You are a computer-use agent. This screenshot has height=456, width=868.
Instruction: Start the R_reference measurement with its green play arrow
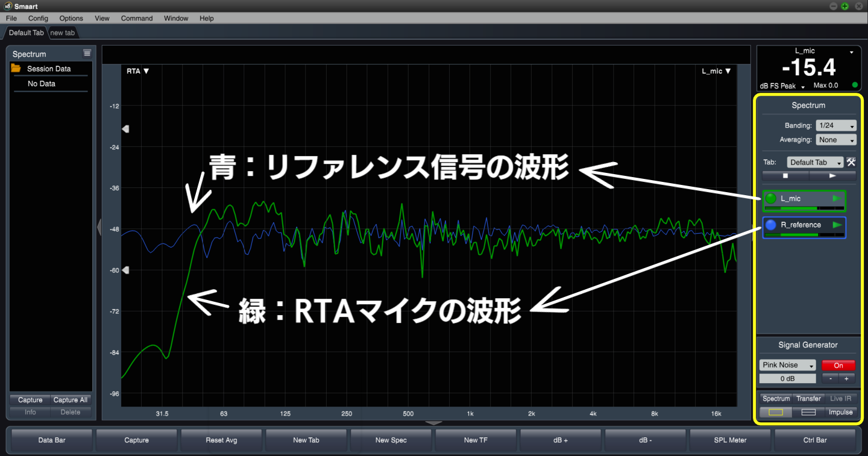click(x=837, y=225)
